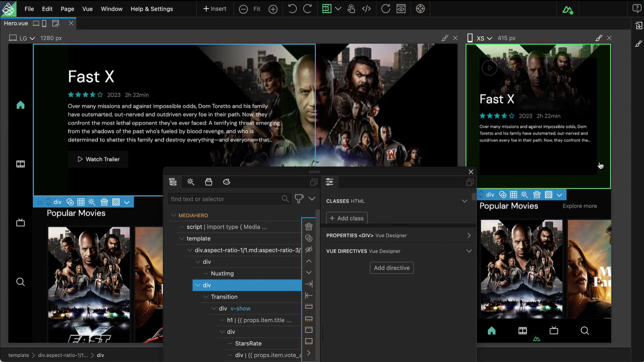Collapse the template tree node

[181, 239]
